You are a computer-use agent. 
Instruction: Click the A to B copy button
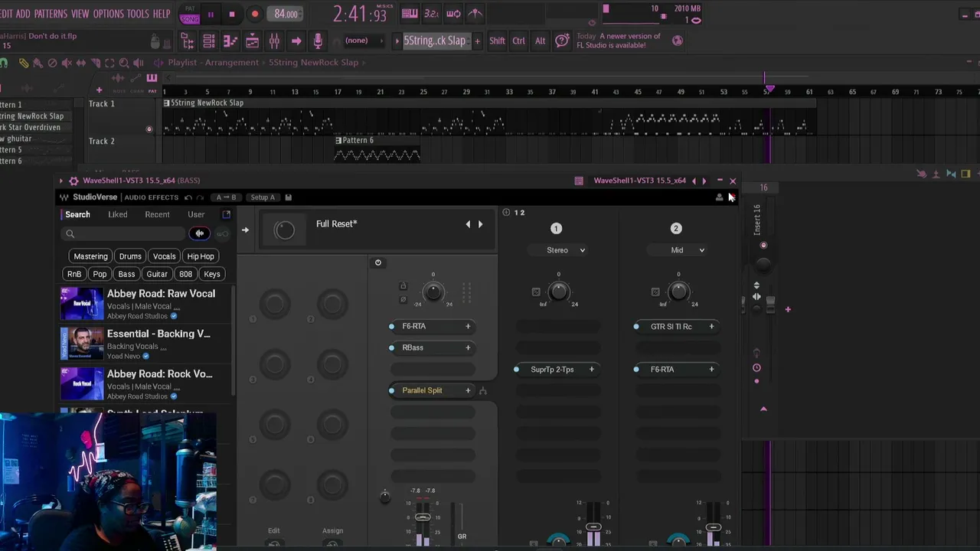(226, 197)
